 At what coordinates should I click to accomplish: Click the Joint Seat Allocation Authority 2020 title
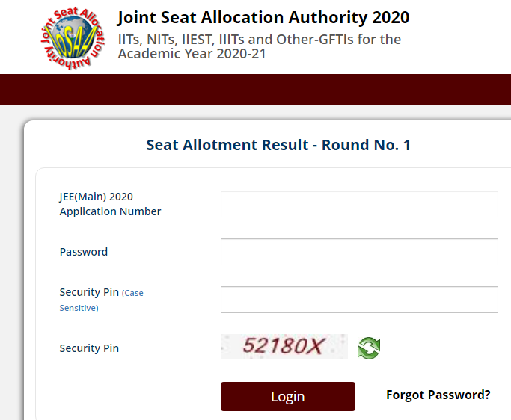point(263,18)
